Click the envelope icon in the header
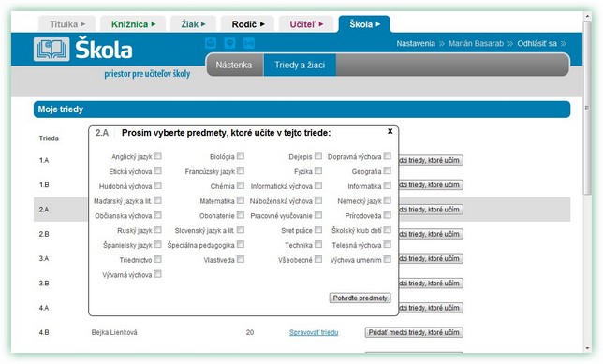Viewport: 603px width, 364px height. tap(211, 43)
